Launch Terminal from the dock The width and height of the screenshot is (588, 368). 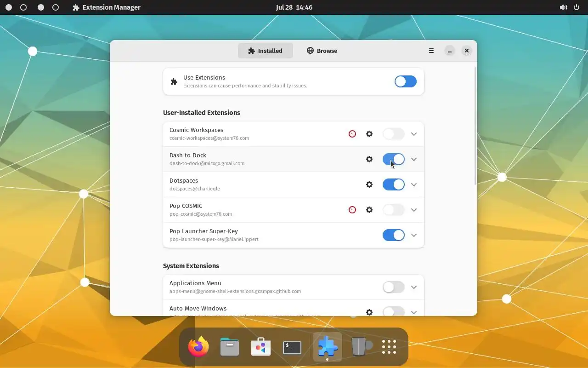tap(292, 347)
